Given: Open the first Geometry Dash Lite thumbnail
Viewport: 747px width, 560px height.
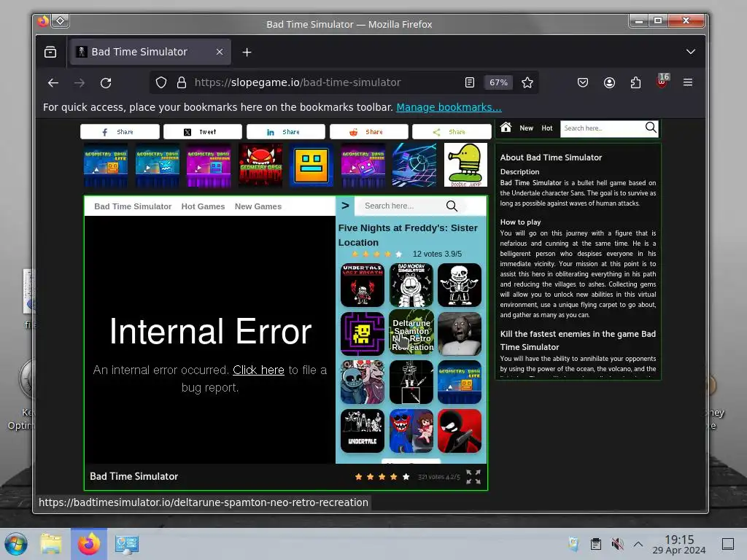Looking at the screenshot, I should 106,166.
